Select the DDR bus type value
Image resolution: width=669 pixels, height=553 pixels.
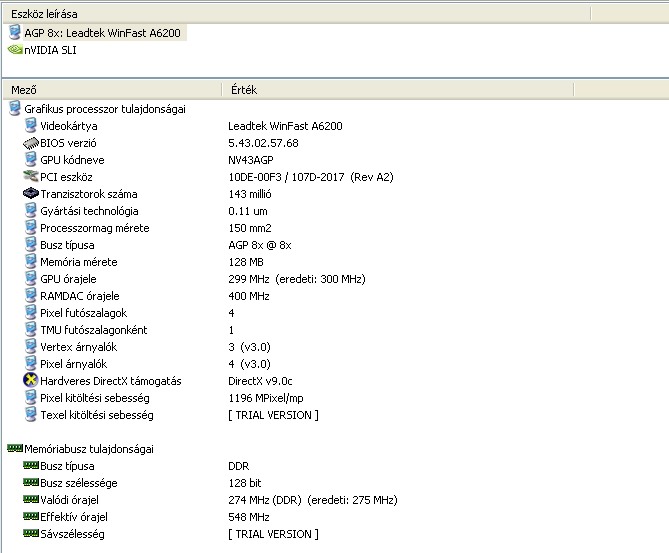point(239,466)
